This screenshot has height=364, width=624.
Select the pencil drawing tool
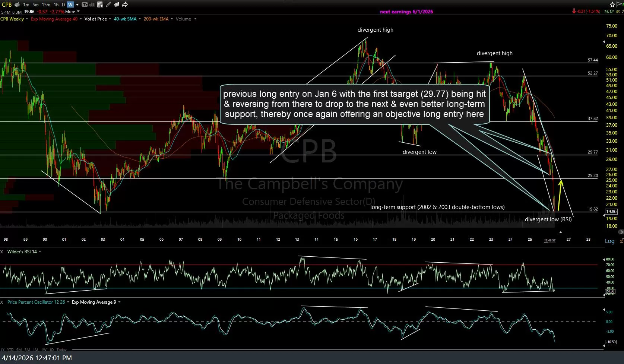pos(108,4)
